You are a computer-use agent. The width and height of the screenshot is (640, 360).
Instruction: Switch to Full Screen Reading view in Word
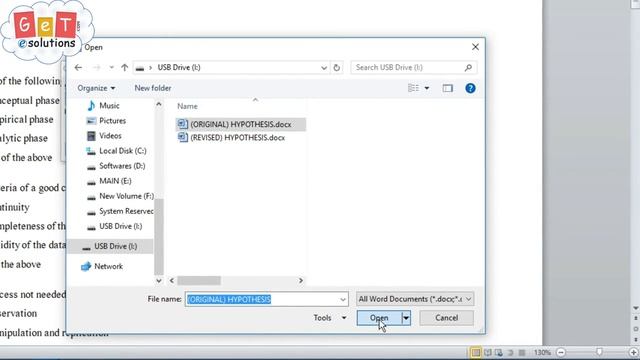pyautogui.click(x=488, y=352)
